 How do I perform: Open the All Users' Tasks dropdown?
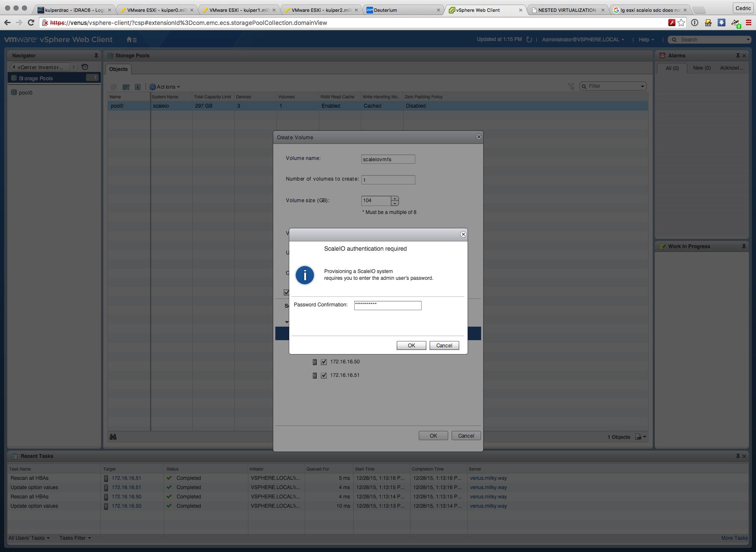[x=29, y=538]
